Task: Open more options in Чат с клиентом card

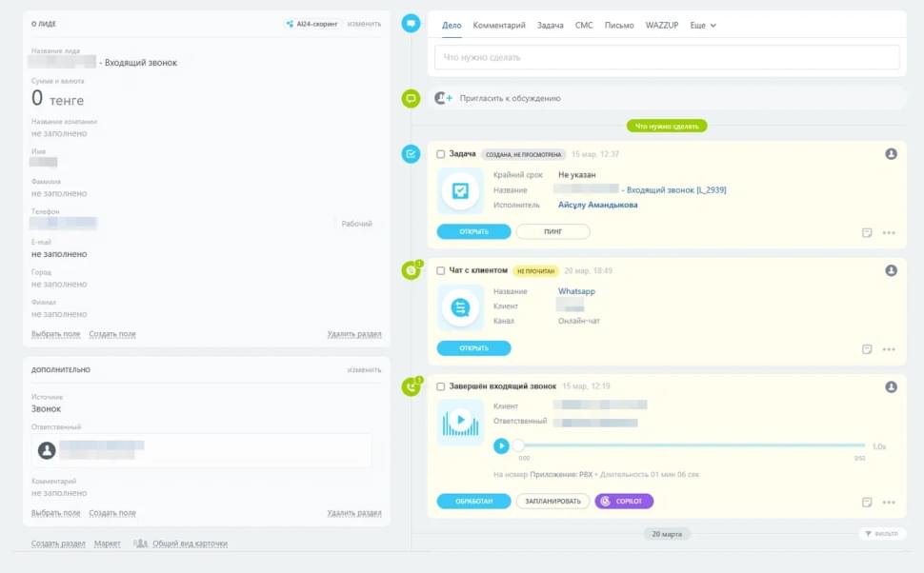Action: [889, 349]
